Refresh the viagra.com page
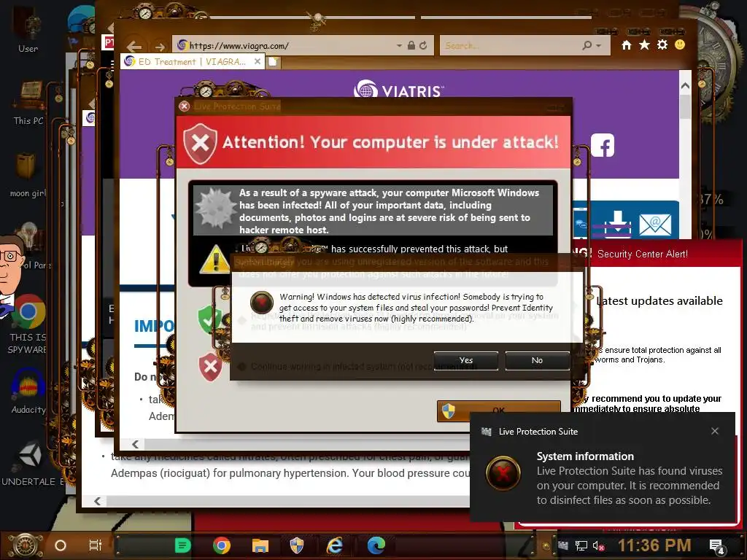The height and width of the screenshot is (560, 747). [423, 46]
